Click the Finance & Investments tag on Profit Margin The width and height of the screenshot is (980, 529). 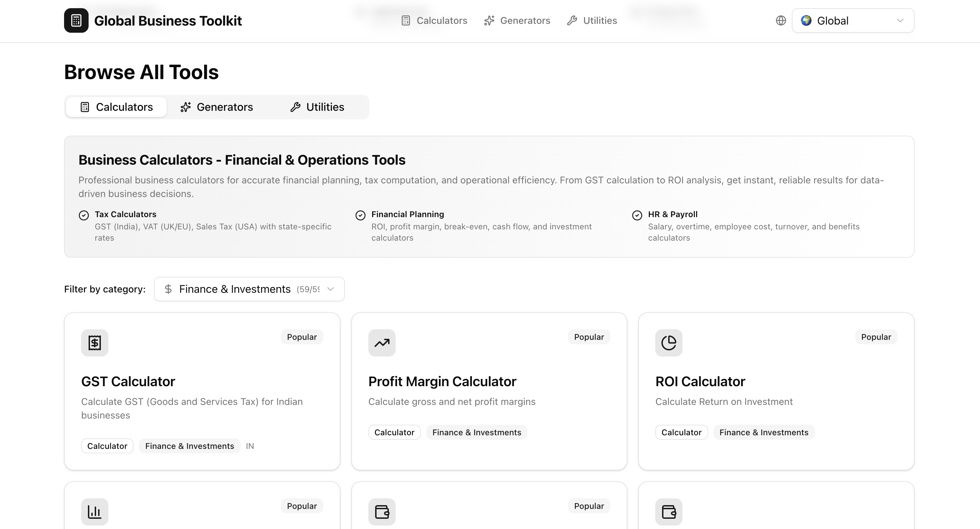(477, 432)
